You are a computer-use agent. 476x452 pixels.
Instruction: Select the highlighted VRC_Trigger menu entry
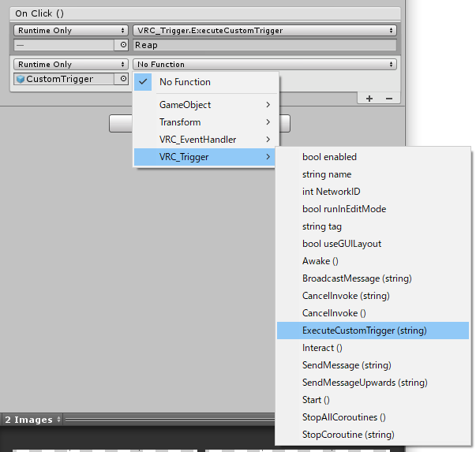coord(205,157)
